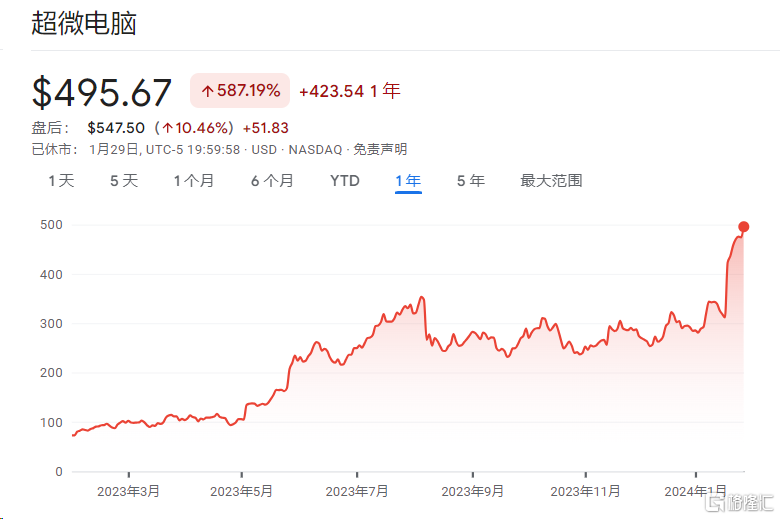Click the up arrow in the 587.19% badge
780x519 pixels.
[x=208, y=91]
